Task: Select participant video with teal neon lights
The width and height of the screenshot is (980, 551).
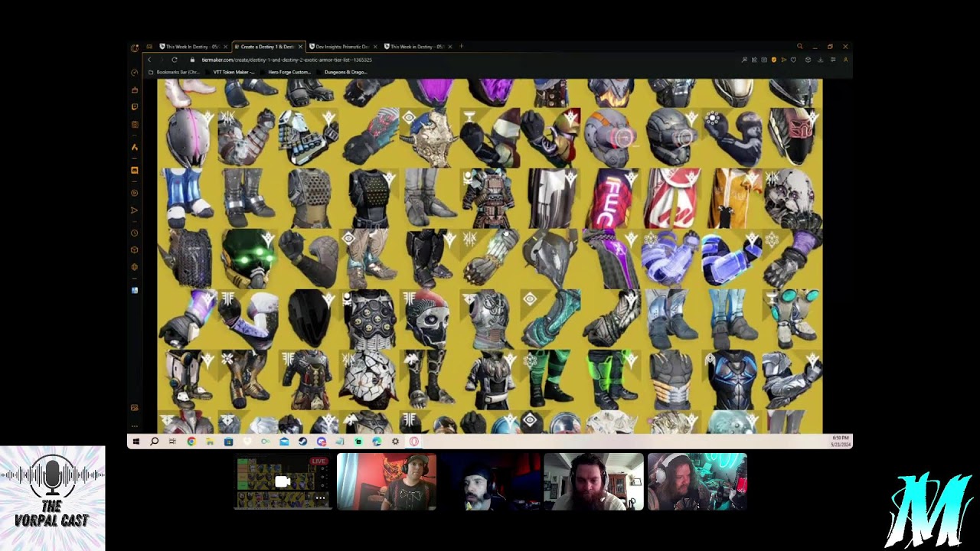Action: pyautogui.click(x=697, y=482)
